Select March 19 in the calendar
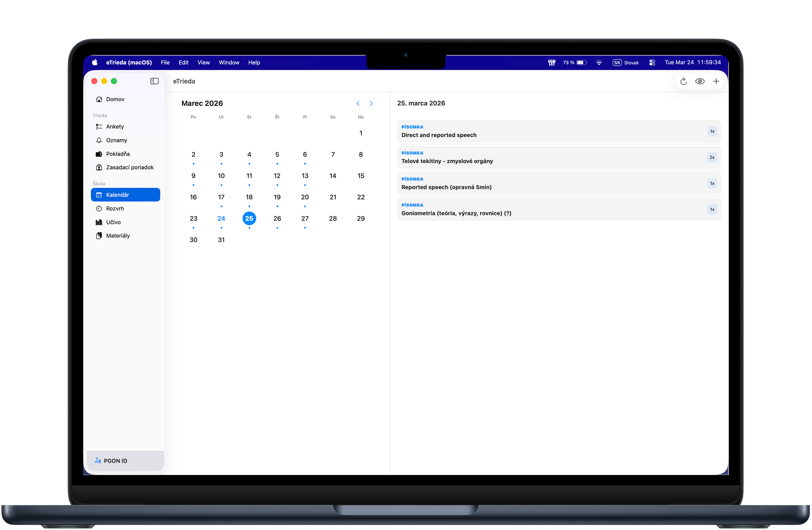The width and height of the screenshot is (812, 530). point(277,197)
